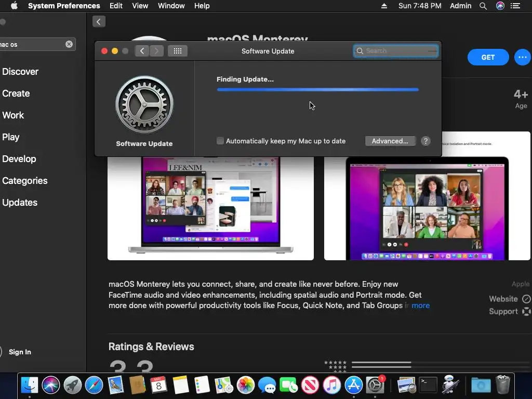The width and height of the screenshot is (532, 399).
Task: Select Create in App Store sidebar
Action: 16,94
